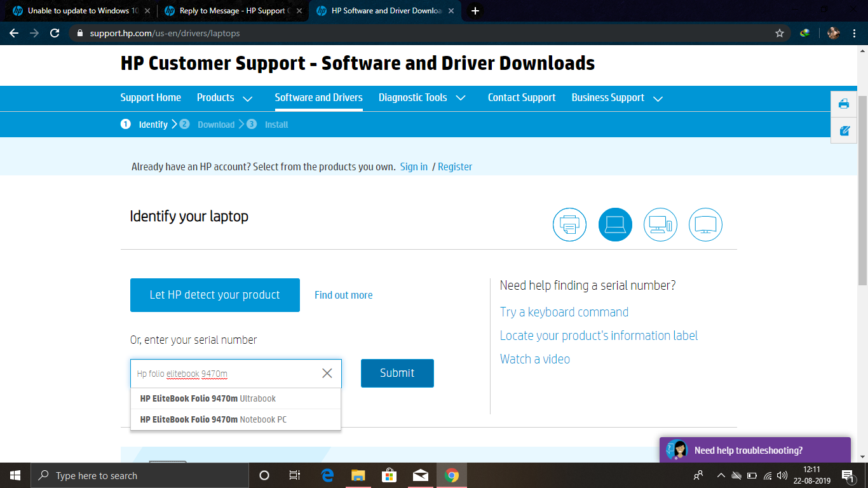Click the Submit button
This screenshot has height=488, width=868.
pyautogui.click(x=397, y=373)
